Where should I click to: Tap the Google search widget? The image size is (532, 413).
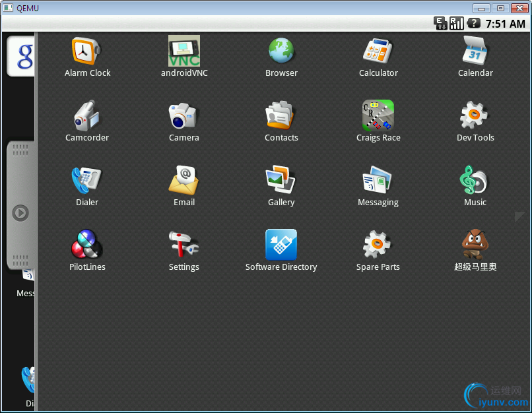[x=21, y=56]
